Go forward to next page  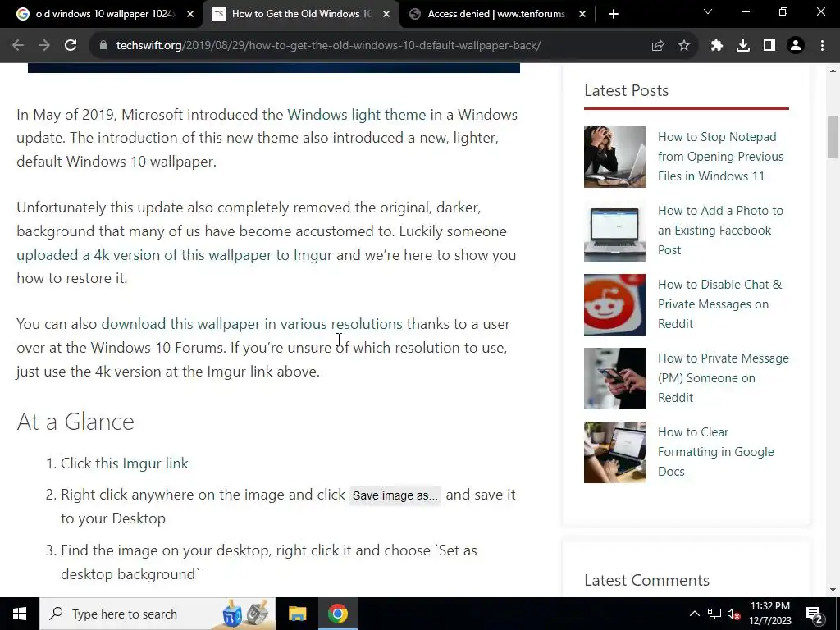[x=44, y=46]
